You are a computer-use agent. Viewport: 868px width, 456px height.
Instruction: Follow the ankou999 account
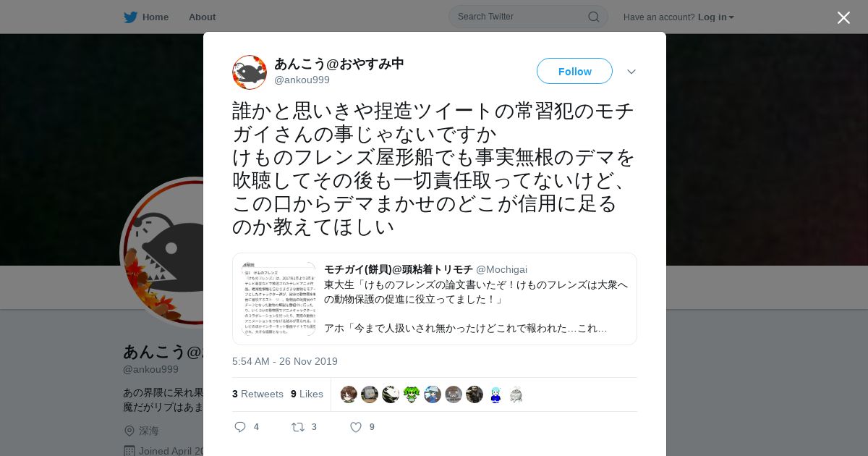[574, 71]
